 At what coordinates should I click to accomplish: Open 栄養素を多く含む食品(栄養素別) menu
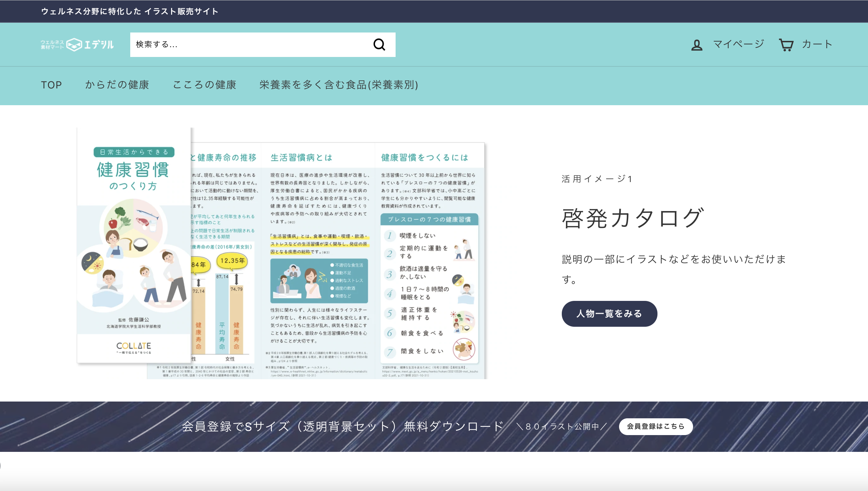click(x=339, y=85)
